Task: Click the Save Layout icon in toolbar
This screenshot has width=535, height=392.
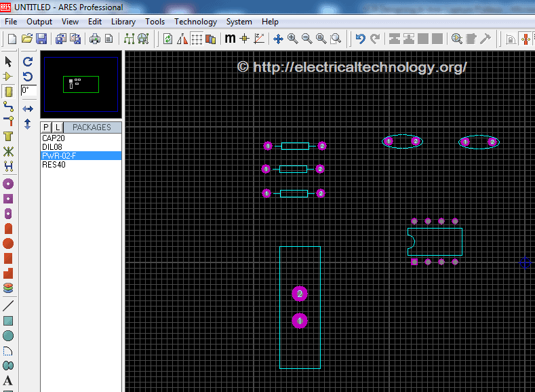Action: [41, 39]
